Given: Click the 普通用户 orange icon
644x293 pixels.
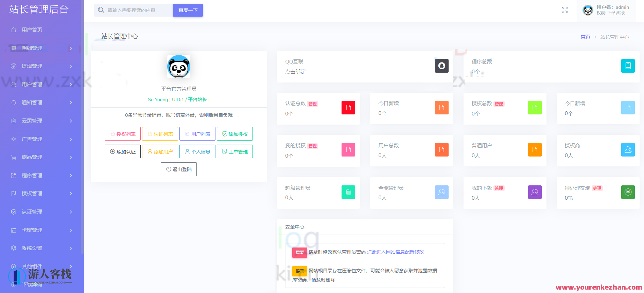Looking at the screenshot, I should 535,150.
